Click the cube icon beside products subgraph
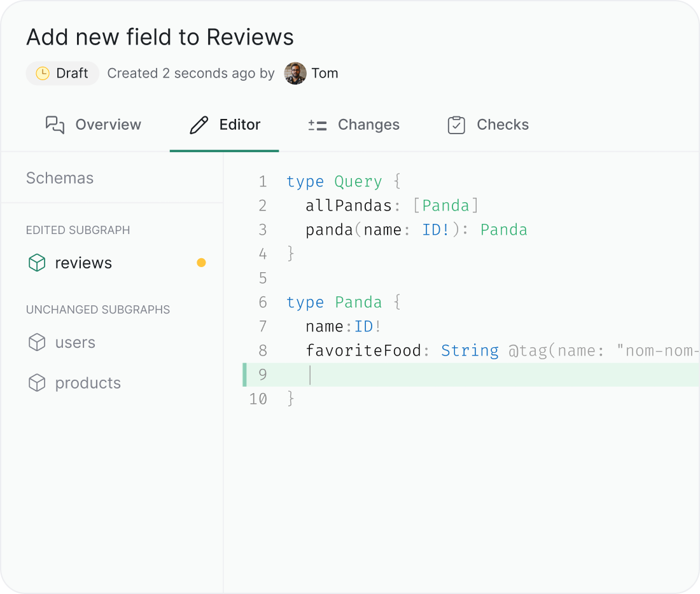The height and width of the screenshot is (594, 700). click(36, 383)
